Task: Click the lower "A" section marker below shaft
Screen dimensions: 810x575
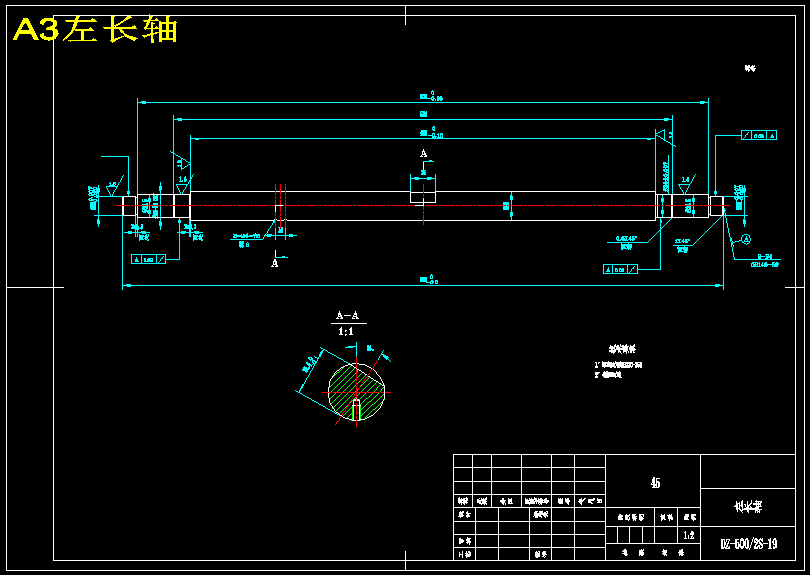Action: pyautogui.click(x=275, y=263)
